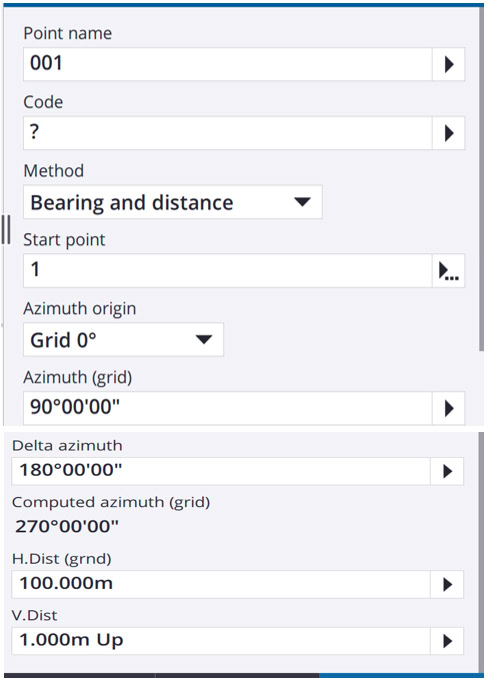
Task: Select the H.Dist field showing 100.000m
Action: (221, 585)
